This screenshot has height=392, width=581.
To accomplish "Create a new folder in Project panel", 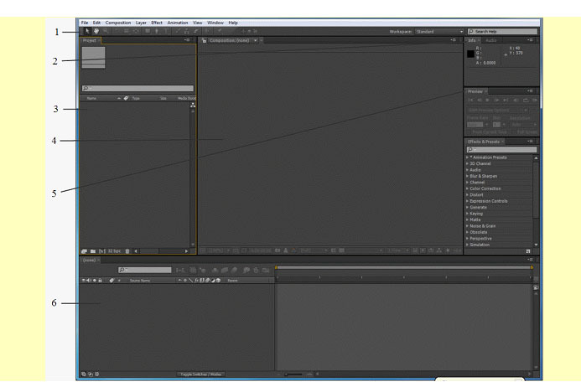I will click(x=93, y=251).
